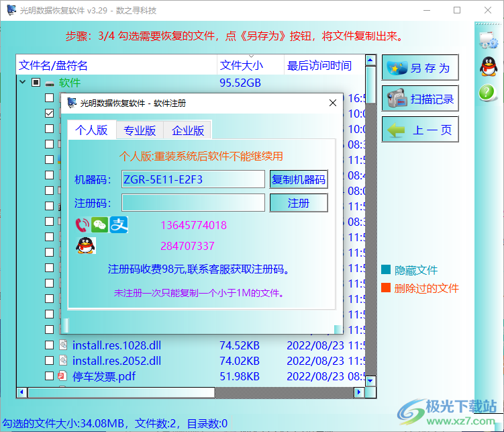504x432 pixels.
Task: Click QQ number 284707337
Action: click(x=187, y=246)
